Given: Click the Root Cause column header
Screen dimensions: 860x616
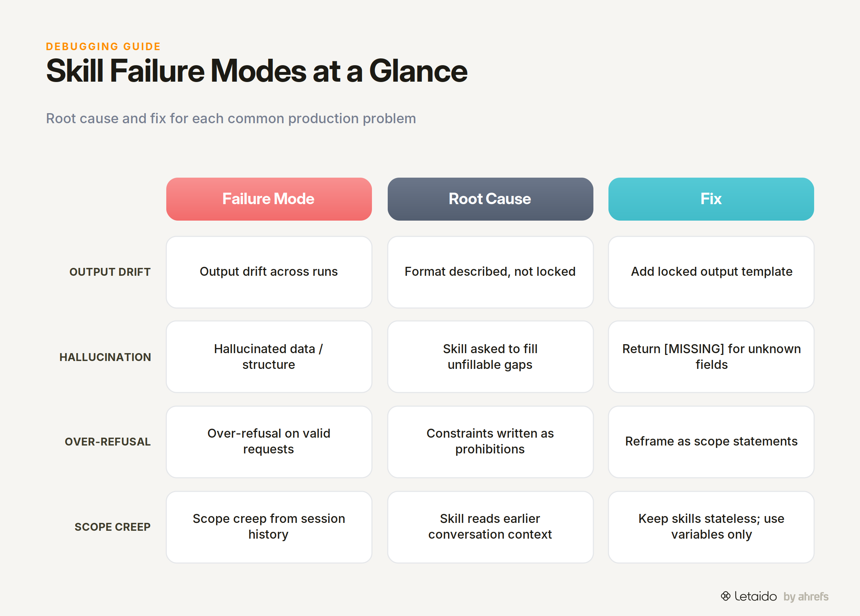Looking at the screenshot, I should click(x=490, y=199).
